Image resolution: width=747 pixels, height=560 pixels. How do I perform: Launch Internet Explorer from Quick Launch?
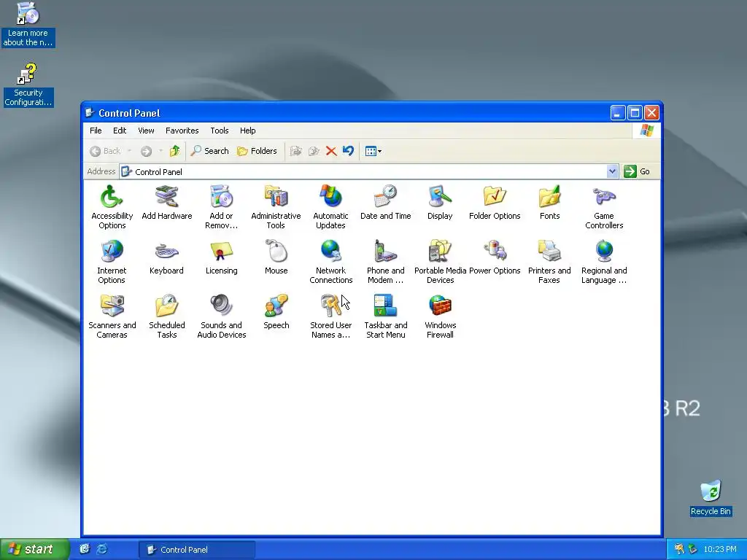(102, 549)
